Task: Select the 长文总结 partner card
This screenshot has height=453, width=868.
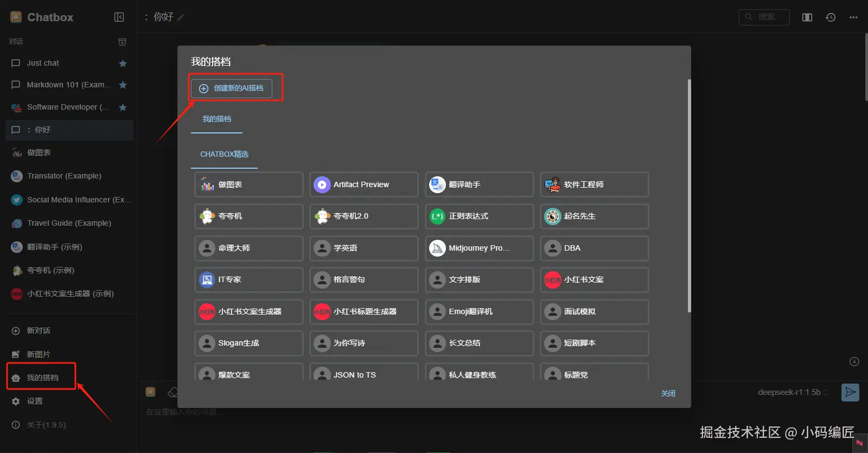Action: coord(479,343)
